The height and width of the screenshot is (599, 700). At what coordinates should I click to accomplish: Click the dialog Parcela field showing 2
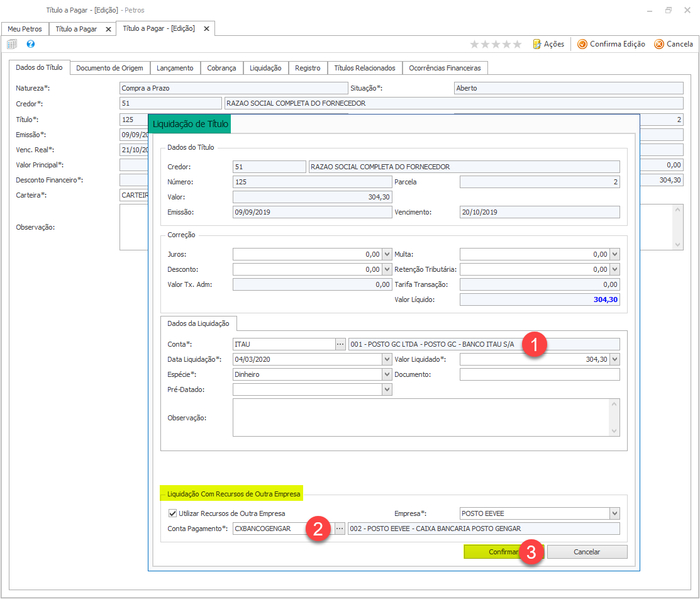[x=540, y=182]
